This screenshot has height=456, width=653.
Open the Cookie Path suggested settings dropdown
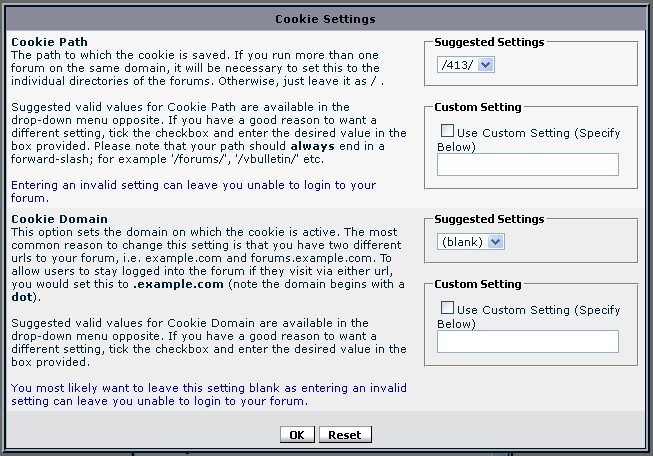[466, 65]
